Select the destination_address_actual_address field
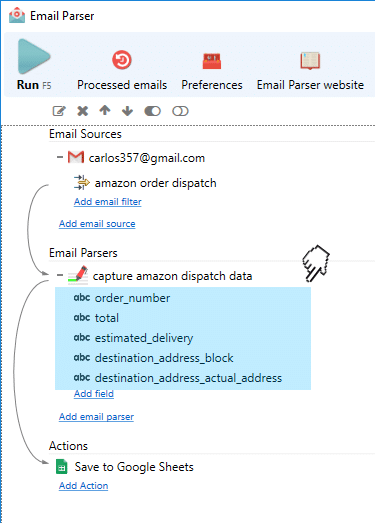 (189, 378)
